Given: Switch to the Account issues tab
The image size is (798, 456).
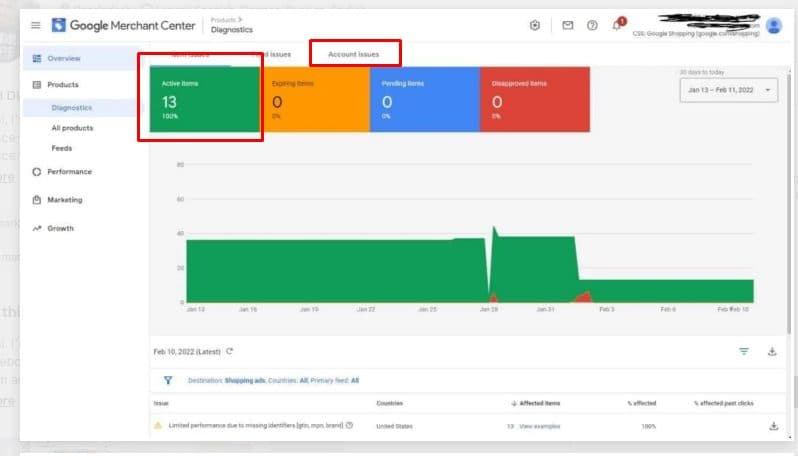Looking at the screenshot, I should point(354,54).
